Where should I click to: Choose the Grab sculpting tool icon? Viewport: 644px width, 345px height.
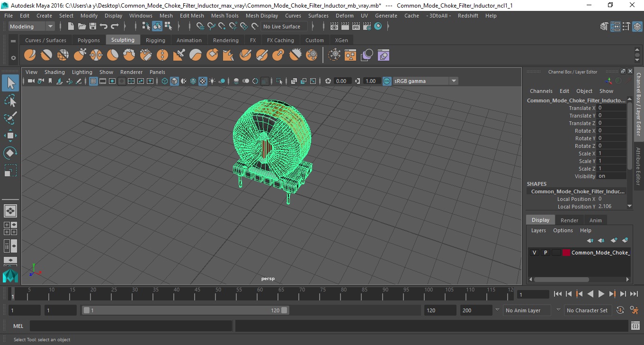pos(80,55)
